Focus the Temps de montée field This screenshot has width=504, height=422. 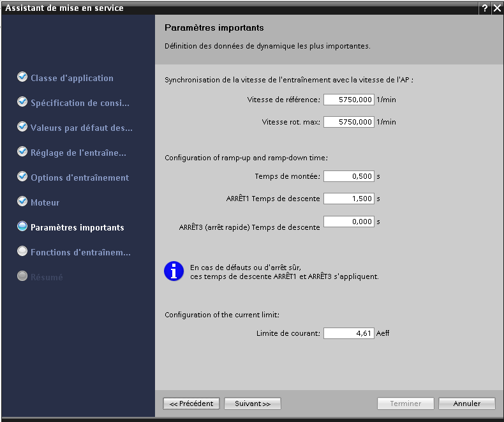tap(348, 176)
